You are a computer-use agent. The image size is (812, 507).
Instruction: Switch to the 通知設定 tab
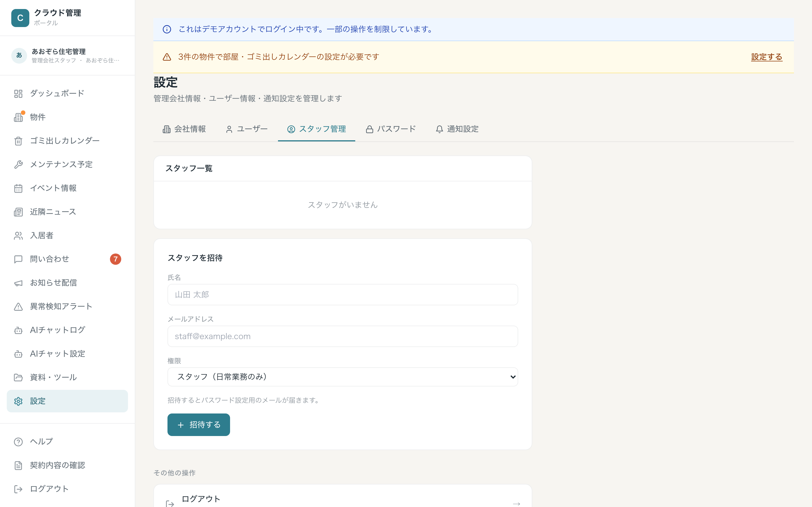point(457,129)
